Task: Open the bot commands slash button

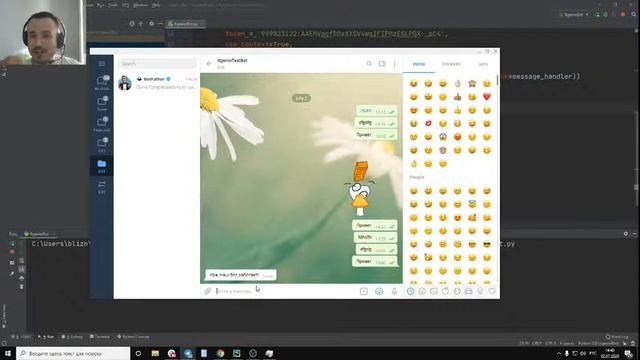Action: pyautogui.click(x=364, y=291)
